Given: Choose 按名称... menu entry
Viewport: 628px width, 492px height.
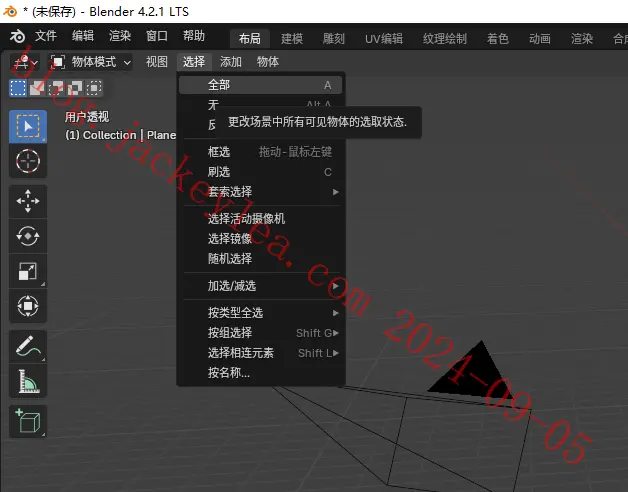Looking at the screenshot, I should 260,373.
